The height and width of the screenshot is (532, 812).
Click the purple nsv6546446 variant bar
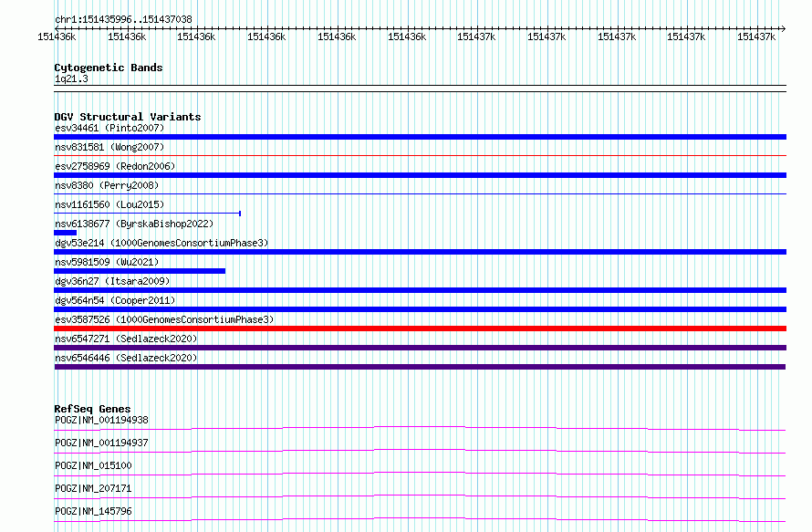420,367
